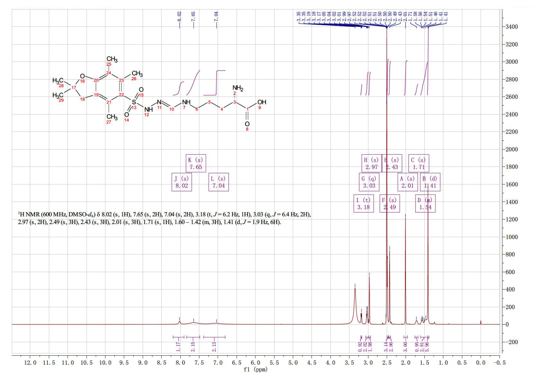Screen dimensions: 541x392
Task: Select the D (m) 1.54 multiplet box
Action: [425, 203]
